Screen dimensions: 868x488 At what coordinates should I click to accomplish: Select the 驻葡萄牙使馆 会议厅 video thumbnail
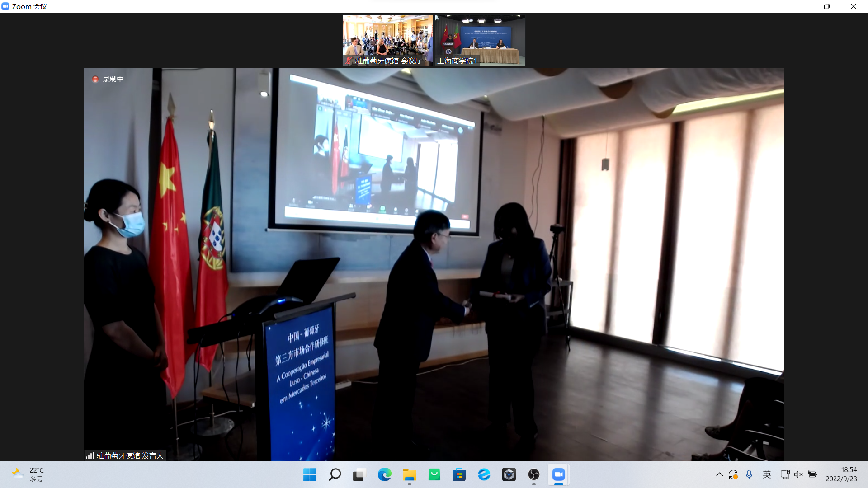(x=387, y=40)
